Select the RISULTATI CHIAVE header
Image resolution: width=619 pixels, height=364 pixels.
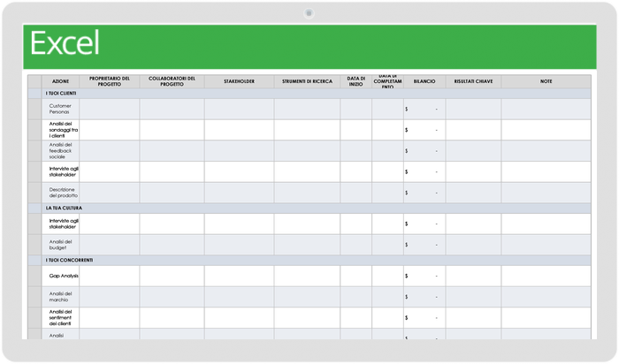pyautogui.click(x=473, y=81)
